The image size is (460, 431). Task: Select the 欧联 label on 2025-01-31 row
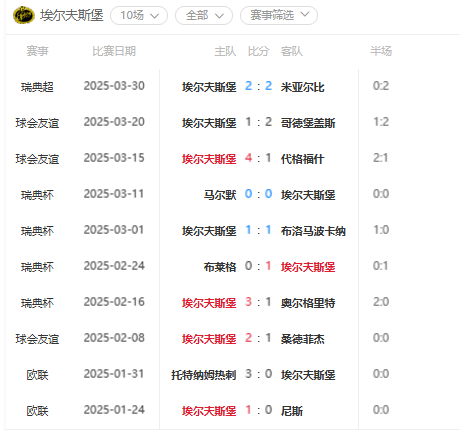[x=37, y=375]
